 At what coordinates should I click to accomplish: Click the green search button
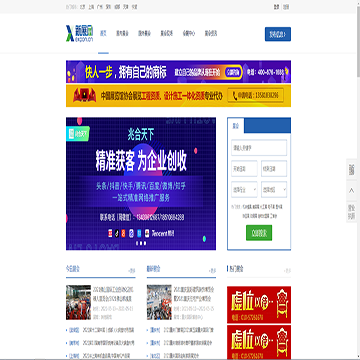point(259,233)
